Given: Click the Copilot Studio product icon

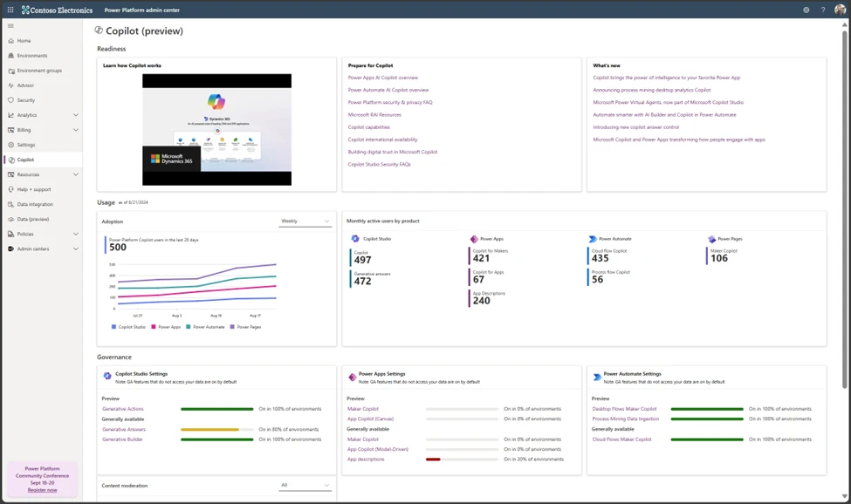Looking at the screenshot, I should click(x=355, y=237).
